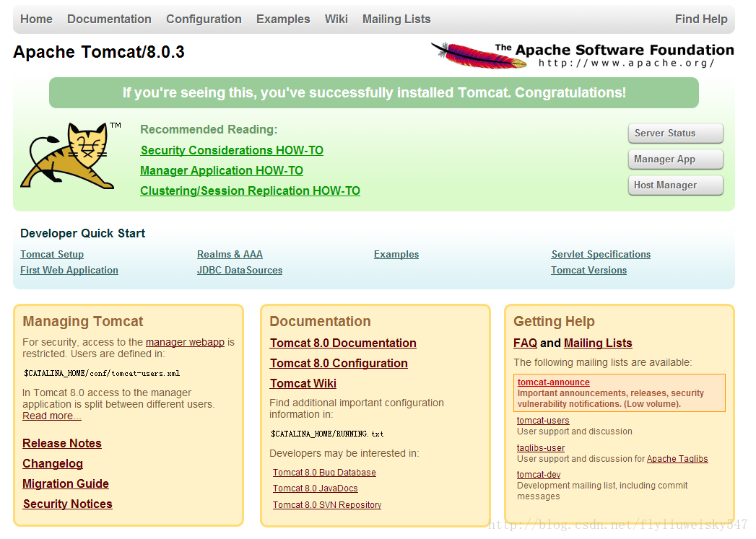Open Mailing Lists in the top navigation

(x=396, y=19)
